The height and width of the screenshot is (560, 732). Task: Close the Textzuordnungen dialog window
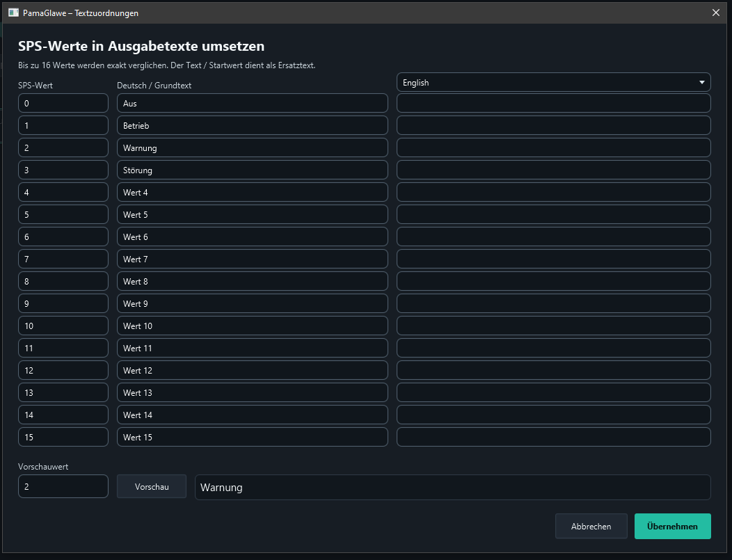pos(716,13)
